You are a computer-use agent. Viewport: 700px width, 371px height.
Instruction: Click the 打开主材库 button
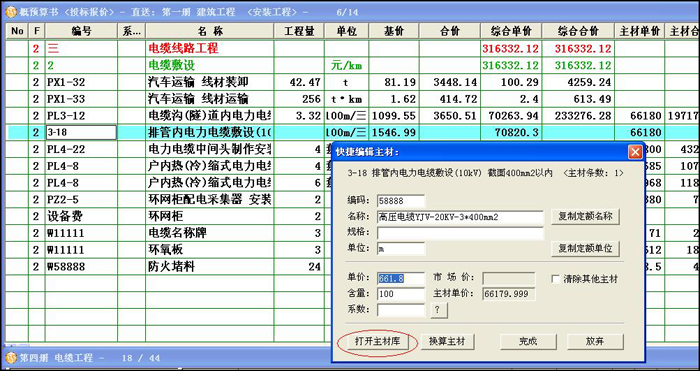coord(377,342)
